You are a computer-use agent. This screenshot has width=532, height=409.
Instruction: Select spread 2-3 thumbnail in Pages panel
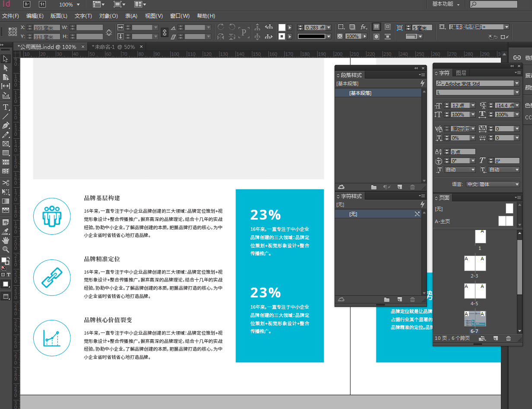[x=475, y=264]
